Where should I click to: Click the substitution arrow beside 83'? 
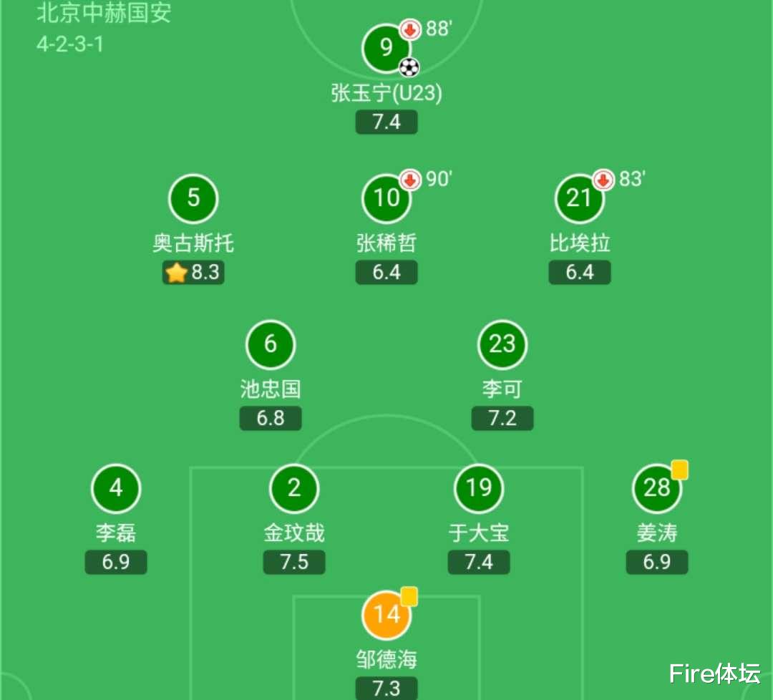603,179
